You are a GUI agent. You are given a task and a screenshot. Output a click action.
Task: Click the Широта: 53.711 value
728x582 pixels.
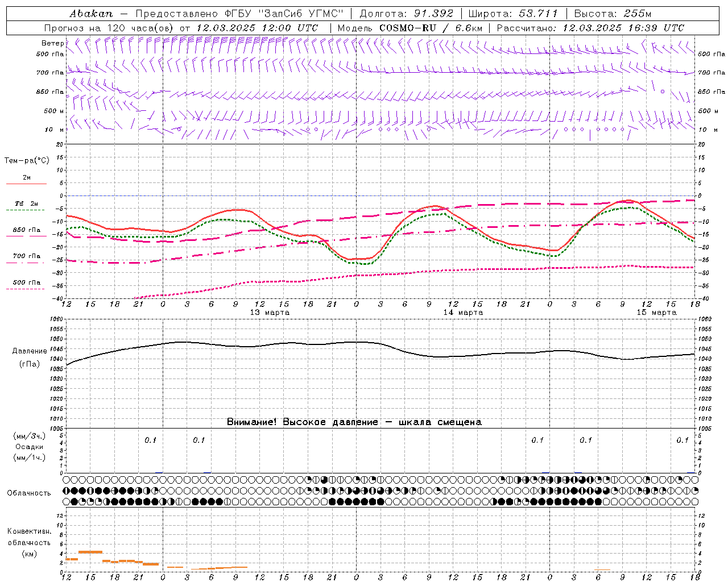point(514,13)
